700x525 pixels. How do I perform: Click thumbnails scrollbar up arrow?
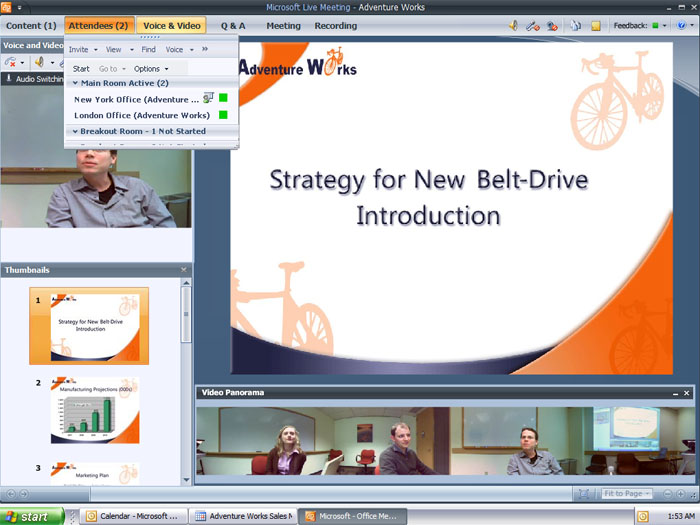pos(186,283)
